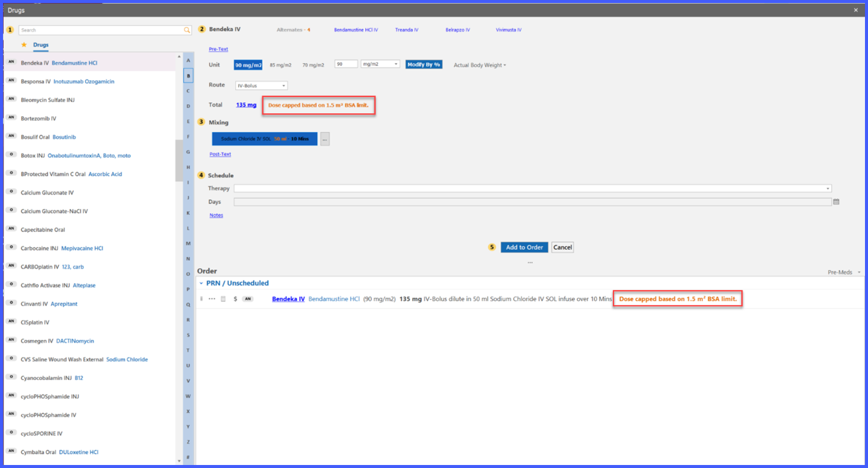Click the dollar sign icon in order row
Image resolution: width=868 pixels, height=468 pixels.
click(x=235, y=299)
